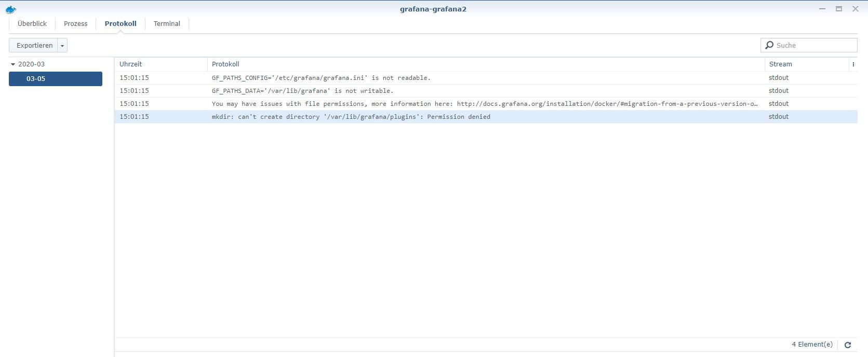Click the magnifier icon in the search box
The width and height of the screenshot is (868, 357).
pyautogui.click(x=769, y=45)
